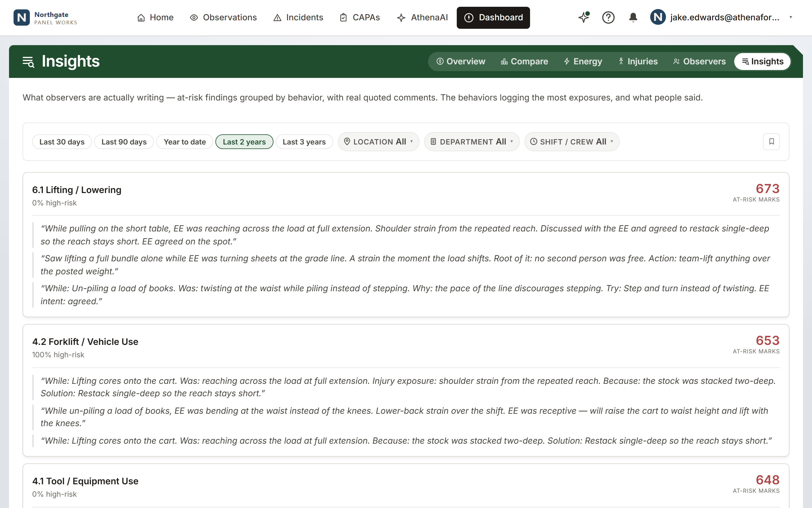
Task: Open the Department All dropdown
Action: point(472,141)
